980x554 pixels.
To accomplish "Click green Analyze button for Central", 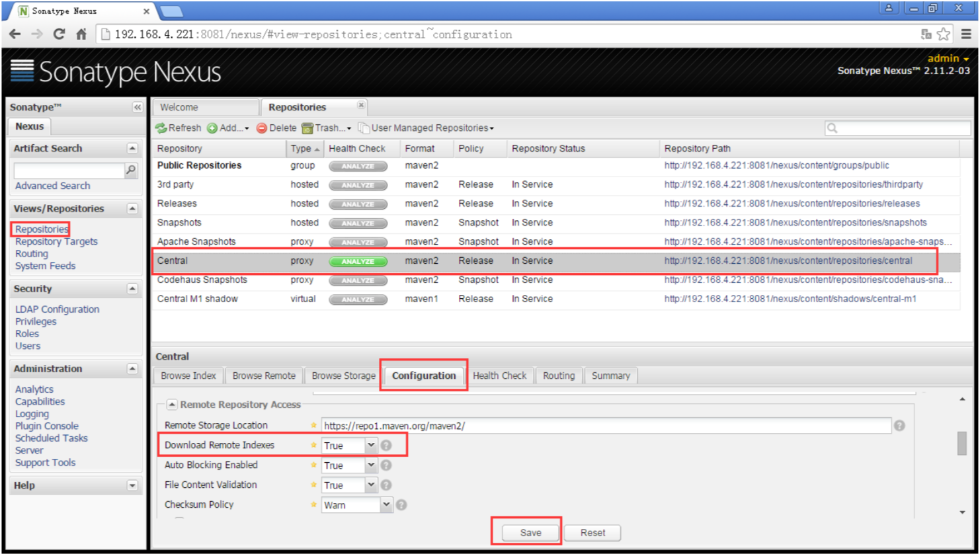I will [358, 261].
